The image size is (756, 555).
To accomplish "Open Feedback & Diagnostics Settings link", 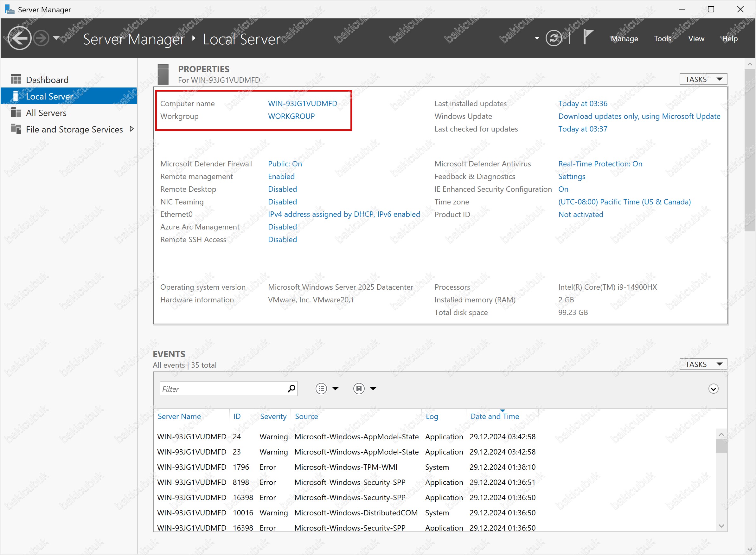I will [572, 176].
